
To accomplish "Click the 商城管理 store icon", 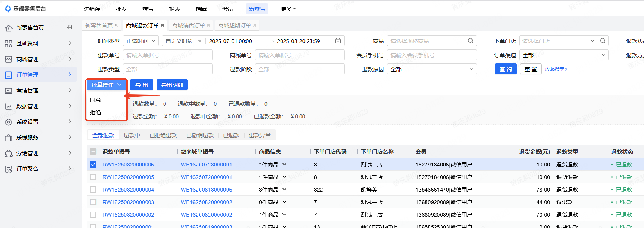I will (9, 59).
